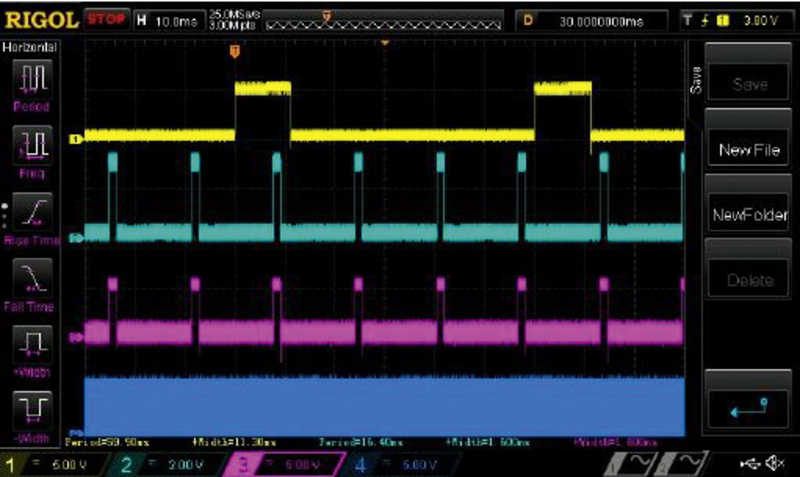Click the delay D 30.0000000ms readout

pyautogui.click(x=592, y=21)
